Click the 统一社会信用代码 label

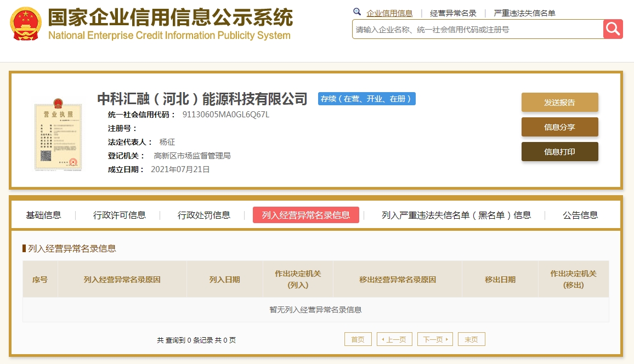pos(141,115)
